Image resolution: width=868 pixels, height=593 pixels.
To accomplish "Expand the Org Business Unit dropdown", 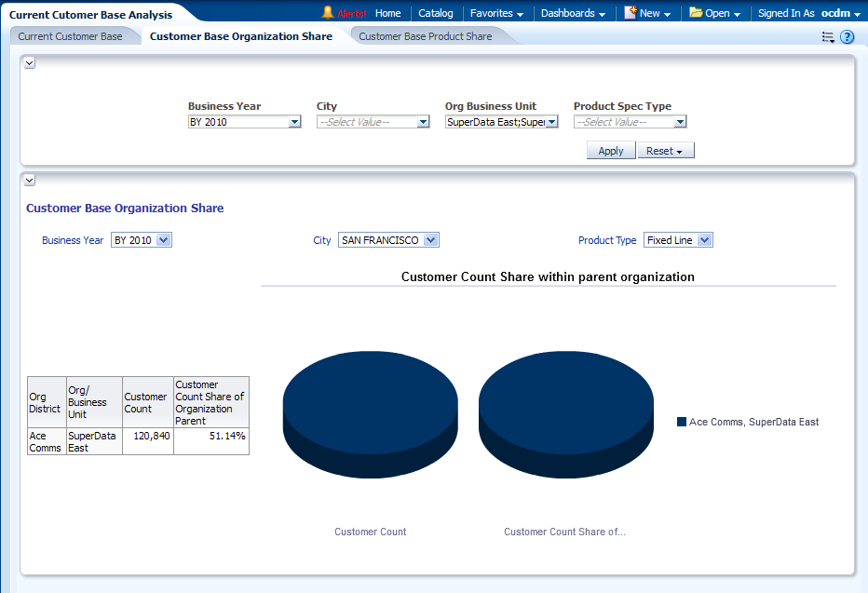I will point(551,122).
